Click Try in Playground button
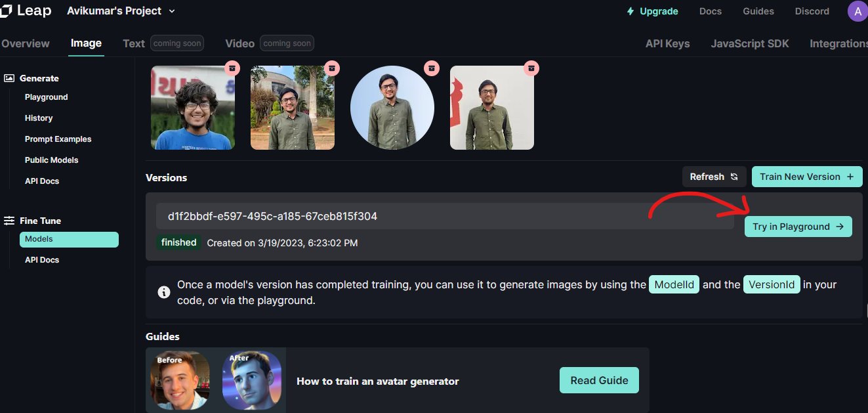Viewport: 868px width, 413px height. tap(798, 227)
